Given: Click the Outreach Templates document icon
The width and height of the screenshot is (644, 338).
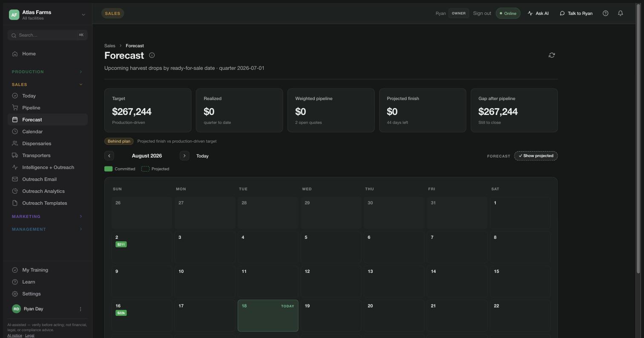Looking at the screenshot, I should [15, 203].
